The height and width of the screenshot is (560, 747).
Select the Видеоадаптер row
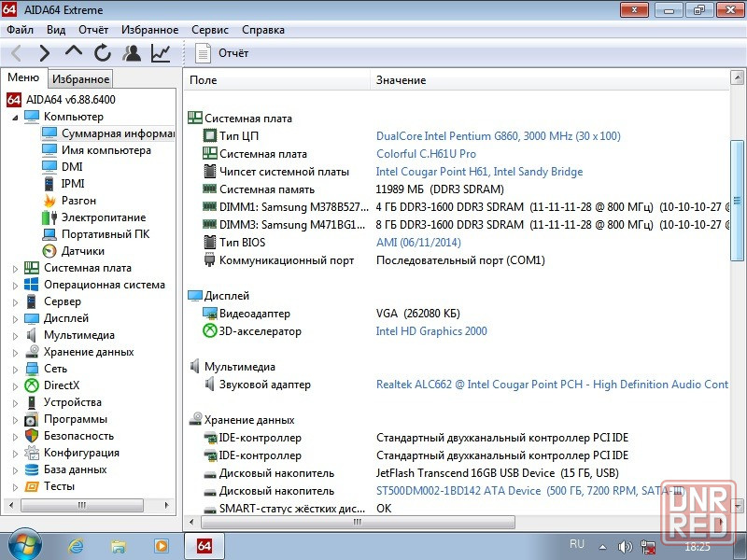(x=457, y=314)
